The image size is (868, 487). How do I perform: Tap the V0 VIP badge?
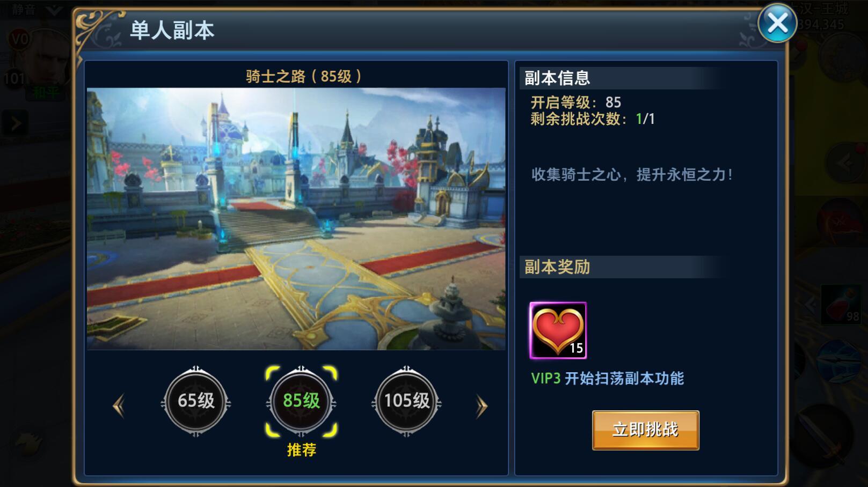point(19,39)
